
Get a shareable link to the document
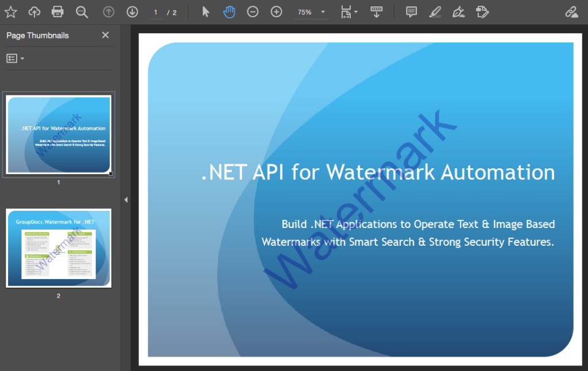[570, 11]
